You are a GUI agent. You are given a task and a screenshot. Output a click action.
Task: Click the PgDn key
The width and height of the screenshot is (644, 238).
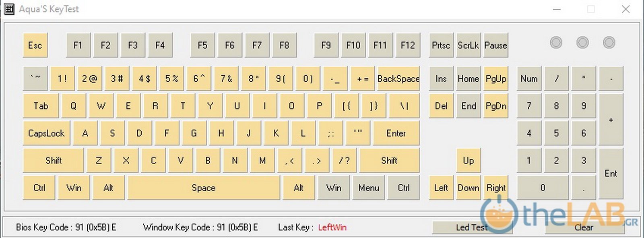coord(496,106)
